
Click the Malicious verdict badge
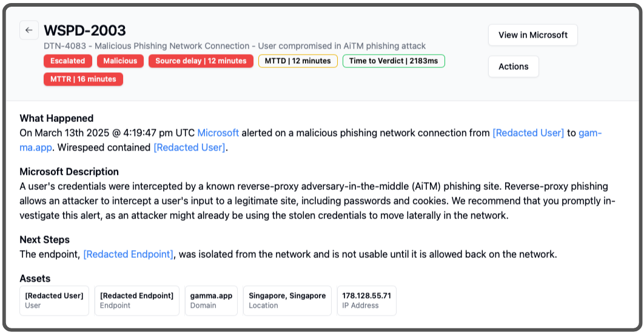(x=120, y=61)
